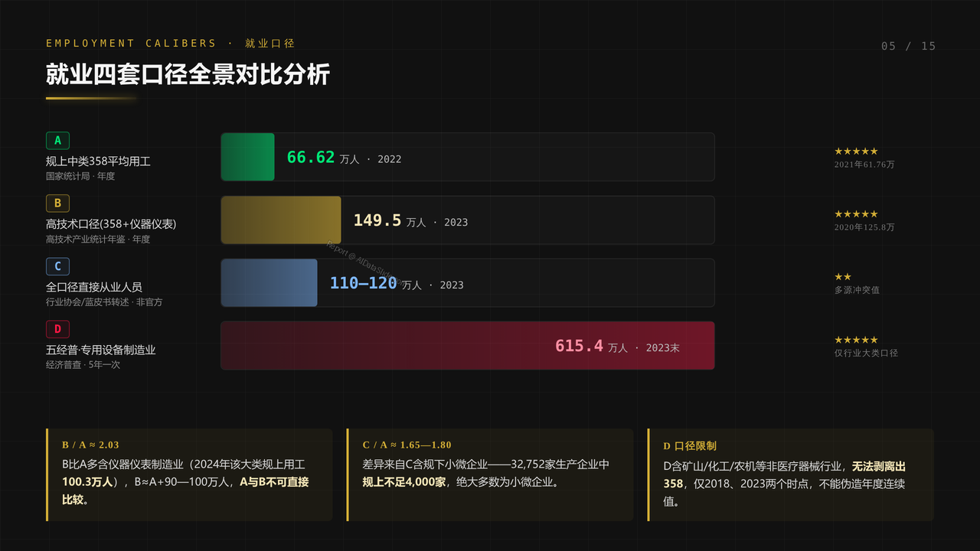980x551 pixels.
Task: Click the two-star rating above 多源冲突值
Action: pyautogui.click(x=843, y=277)
